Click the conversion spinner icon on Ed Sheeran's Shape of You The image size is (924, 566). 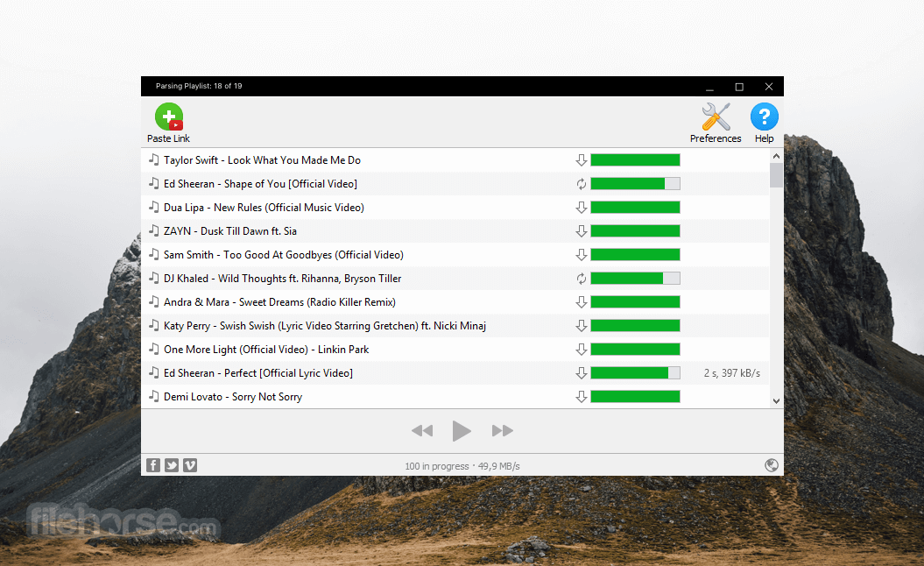pyautogui.click(x=581, y=183)
